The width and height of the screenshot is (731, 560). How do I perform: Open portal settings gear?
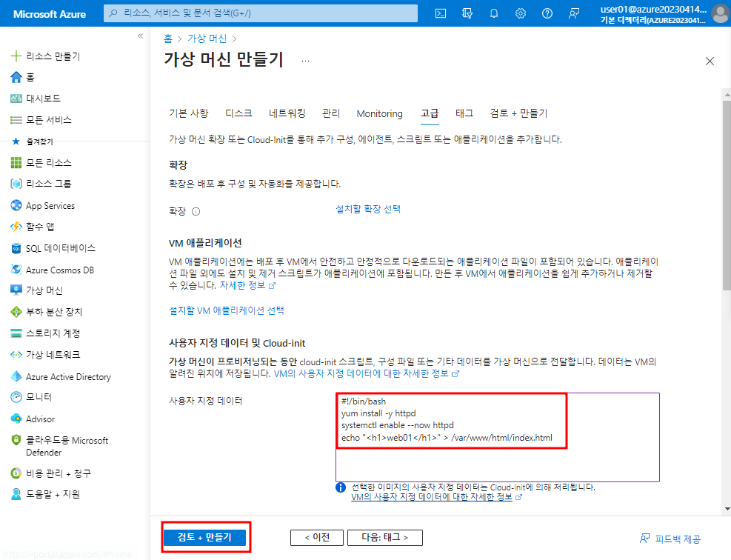pyautogui.click(x=520, y=13)
